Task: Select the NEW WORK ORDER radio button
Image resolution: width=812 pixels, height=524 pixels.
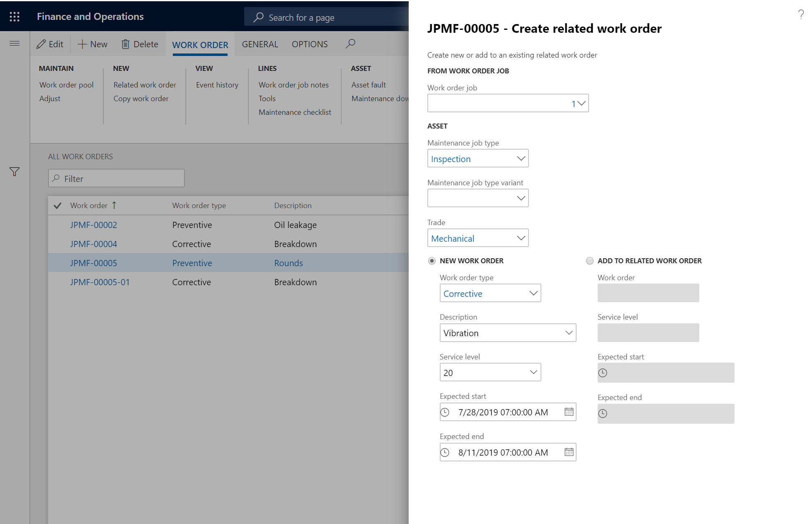Action: [431, 260]
